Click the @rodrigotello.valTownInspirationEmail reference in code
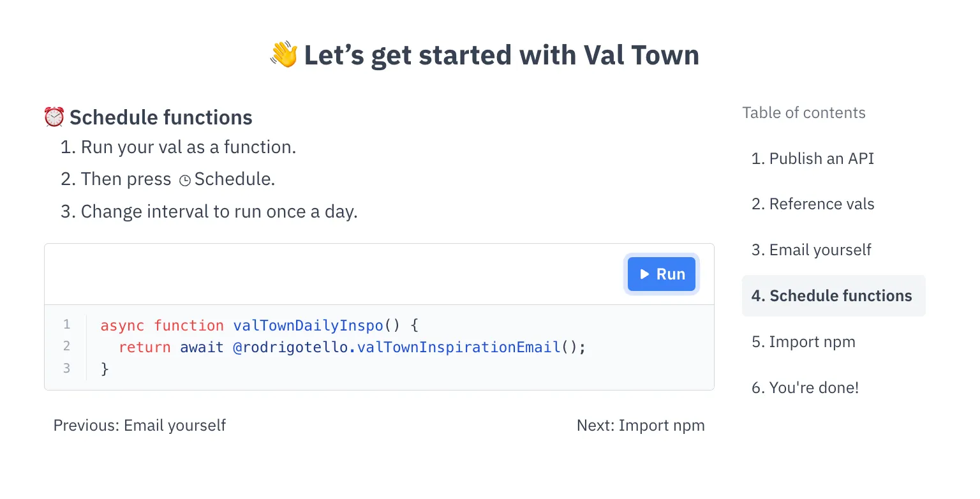The height and width of the screenshot is (499, 980). [396, 347]
